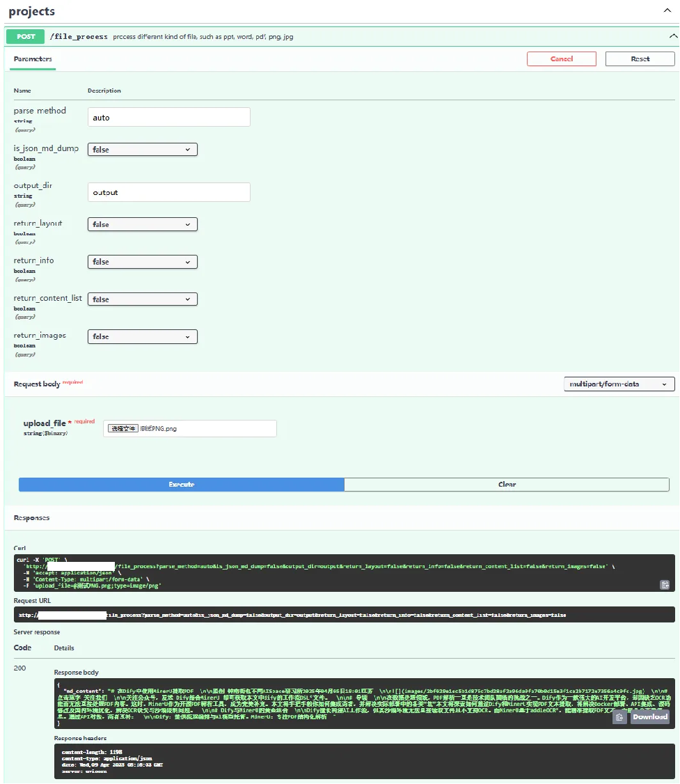Image resolution: width=680 pixels, height=784 pixels.
Task: Copy the response body to clipboard
Action: pos(619,717)
